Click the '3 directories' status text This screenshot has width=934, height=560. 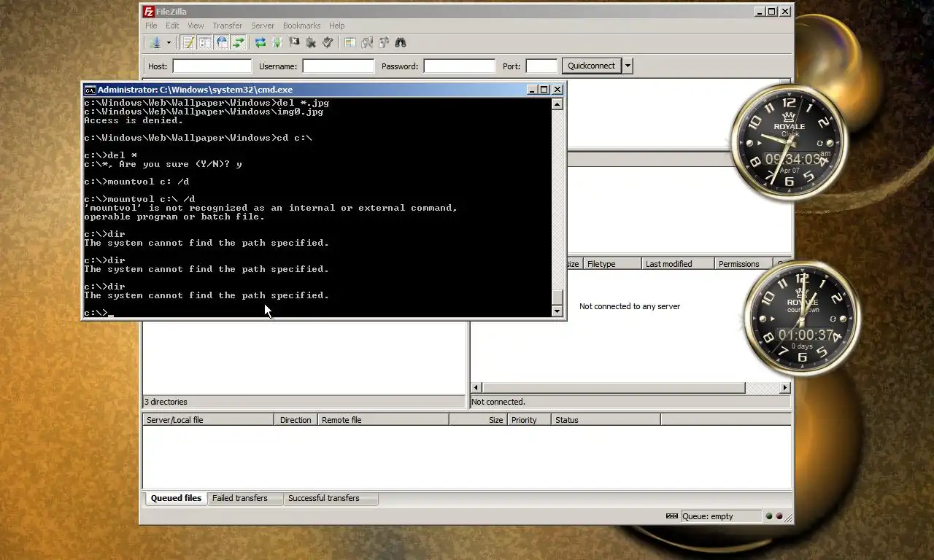pyautogui.click(x=166, y=402)
